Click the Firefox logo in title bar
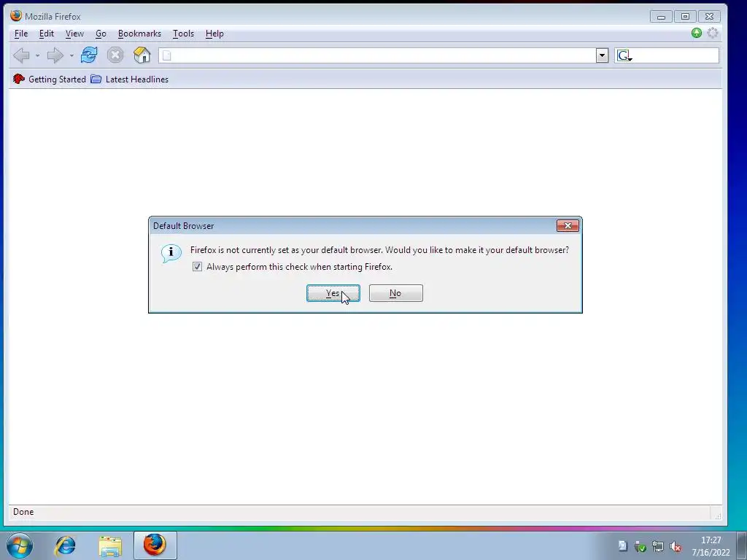747x560 pixels. coord(16,16)
